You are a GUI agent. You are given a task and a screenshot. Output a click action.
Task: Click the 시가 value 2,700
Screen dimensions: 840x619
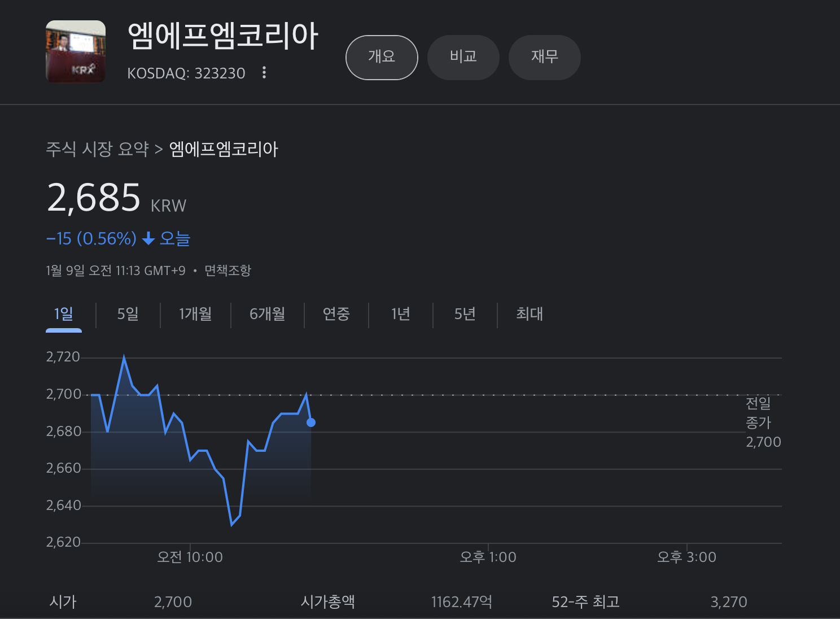[173, 602]
